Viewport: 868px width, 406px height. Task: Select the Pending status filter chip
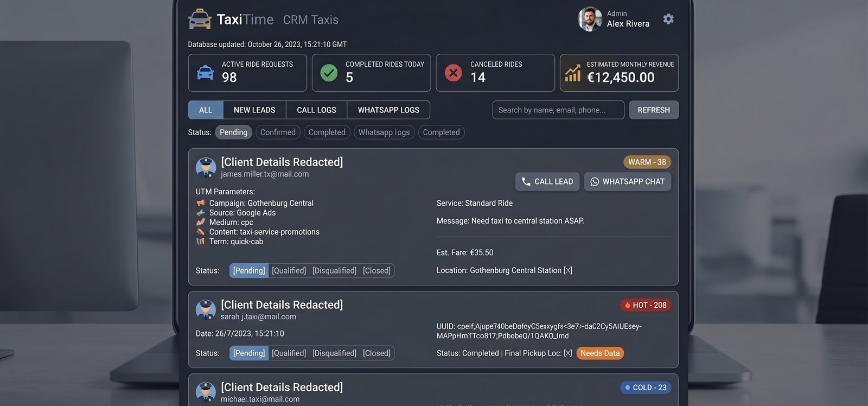234,132
